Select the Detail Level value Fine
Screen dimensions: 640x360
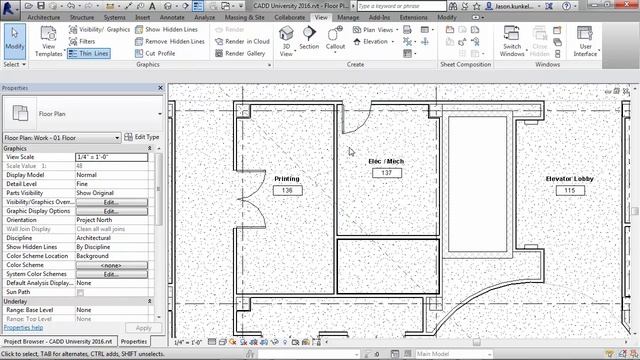coord(111,184)
